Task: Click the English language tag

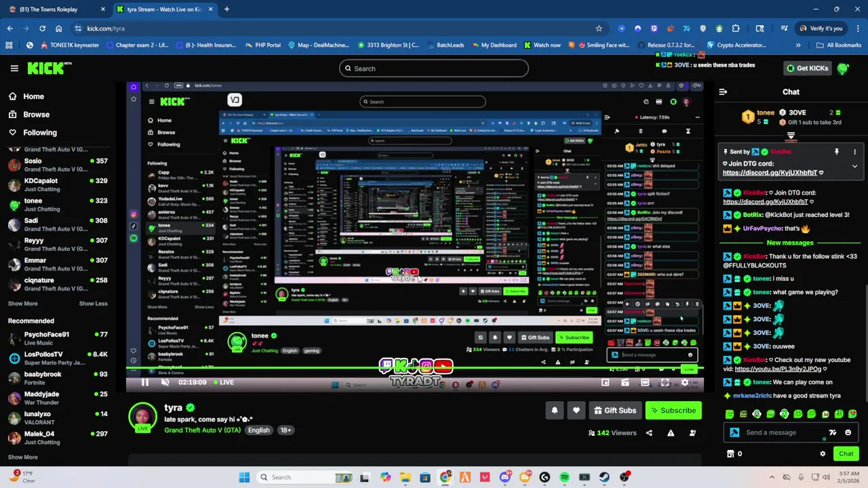Action: pyautogui.click(x=258, y=430)
